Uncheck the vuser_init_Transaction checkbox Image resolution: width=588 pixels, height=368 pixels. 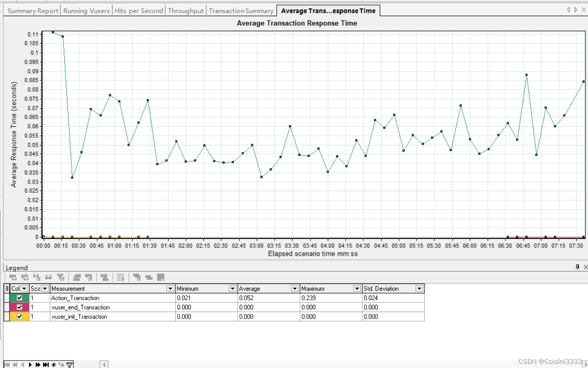(19, 316)
